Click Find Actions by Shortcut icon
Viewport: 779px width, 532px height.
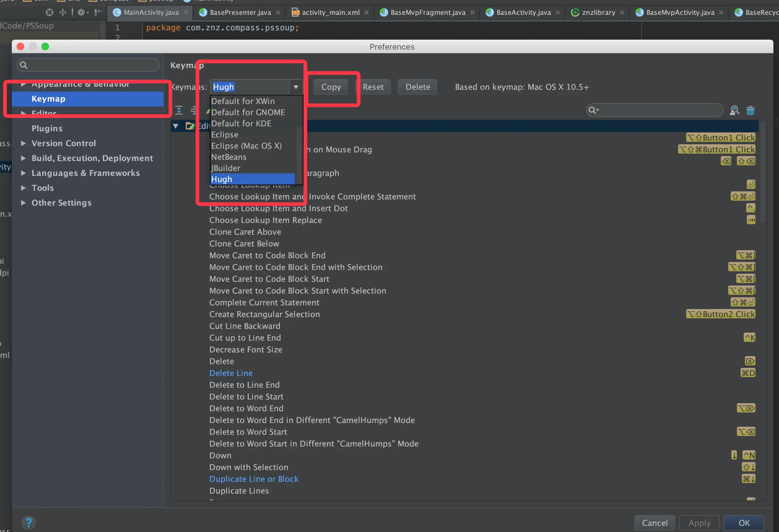(x=734, y=110)
